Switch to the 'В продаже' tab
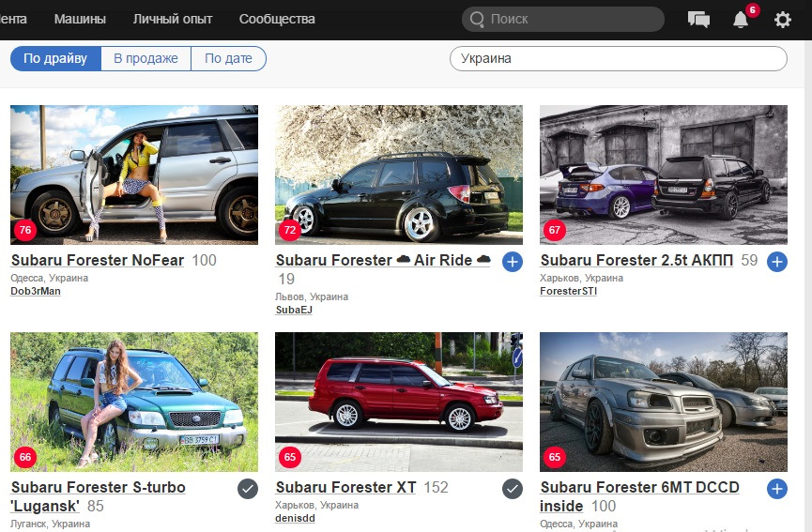The image size is (812, 532). pyautogui.click(x=146, y=58)
